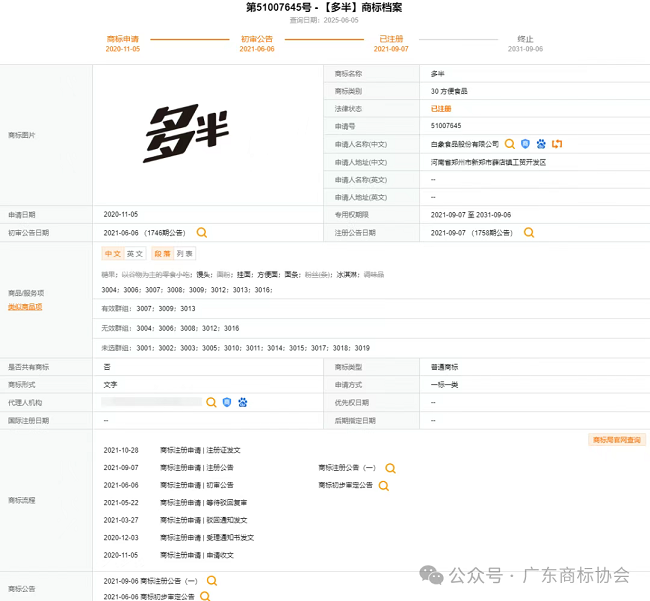650x601 pixels.
Task: Click the search icon beside applicant name 白象食品股份有限公司
Action: [x=510, y=144]
